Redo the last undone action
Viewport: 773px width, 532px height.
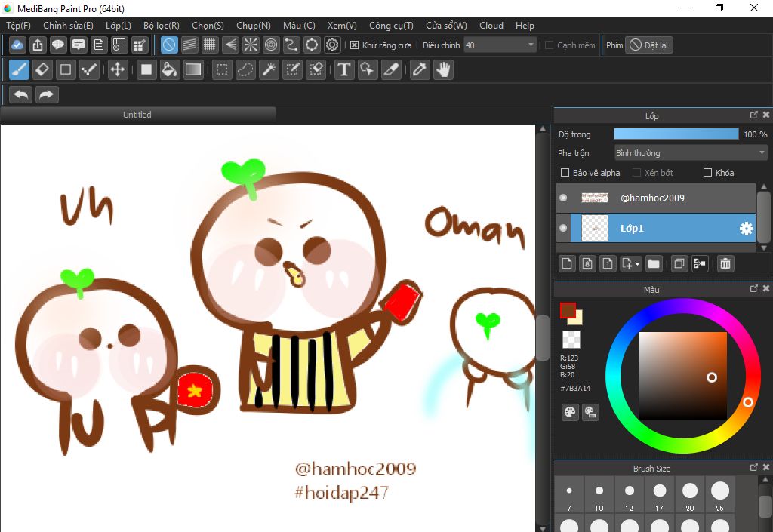click(x=46, y=94)
